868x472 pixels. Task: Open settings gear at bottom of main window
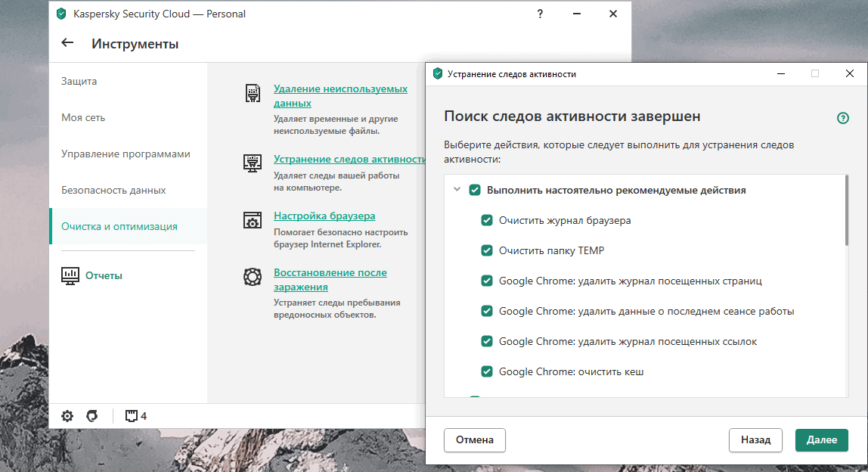pos(67,416)
